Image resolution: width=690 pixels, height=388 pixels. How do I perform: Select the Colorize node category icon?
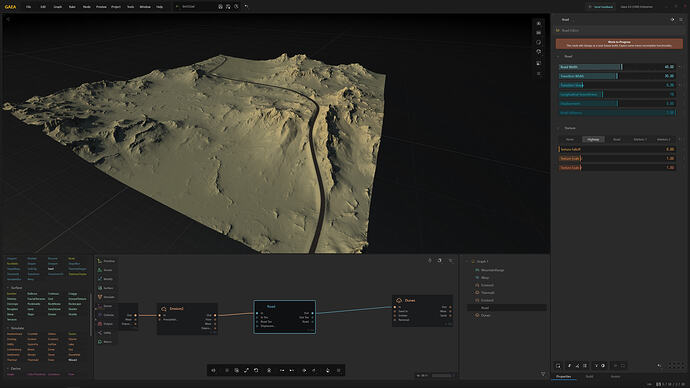click(100, 315)
